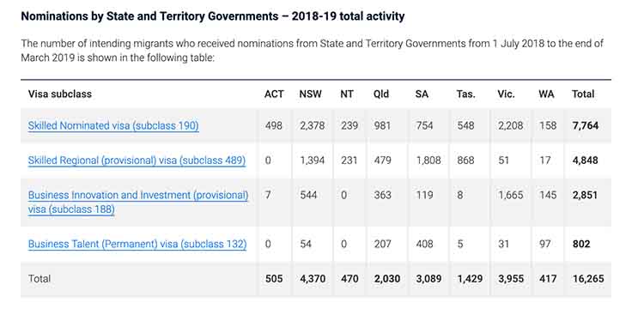644x315 pixels.
Task: Select the SA value 408
Action: point(425,244)
